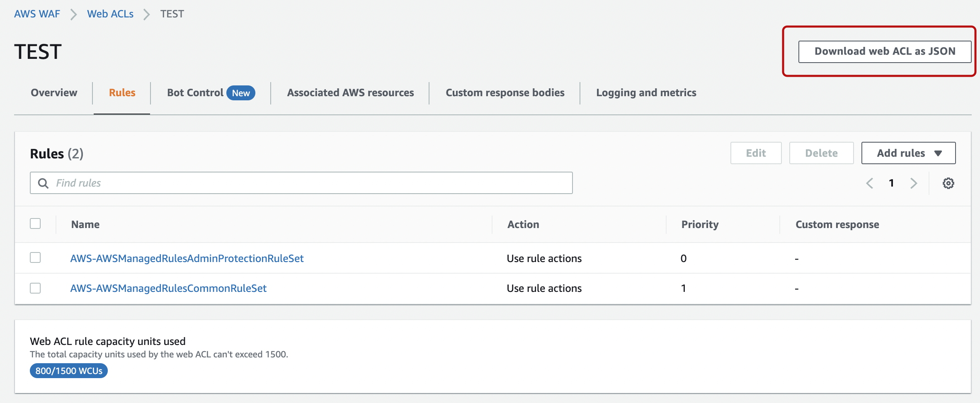Click the Priority column header
Image resolution: width=980 pixels, height=403 pixels.
(700, 224)
